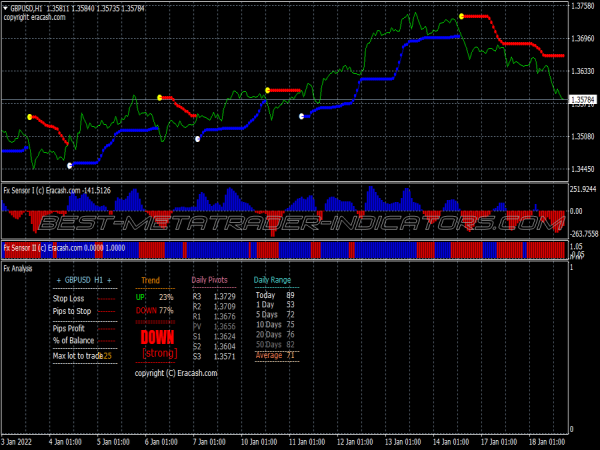
Task: Click the 'Fx Sensor I (c) Eracash.com' label
Action: pyautogui.click(x=42, y=191)
